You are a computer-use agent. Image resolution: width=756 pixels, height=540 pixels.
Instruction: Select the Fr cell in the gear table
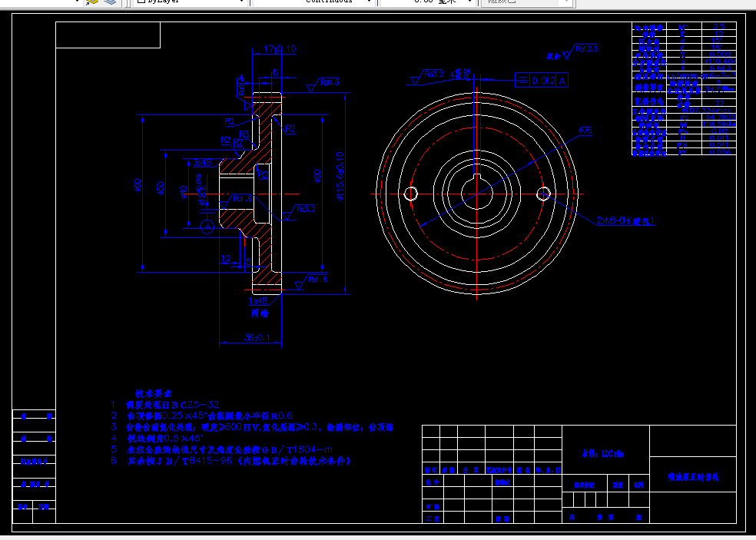coord(684,152)
